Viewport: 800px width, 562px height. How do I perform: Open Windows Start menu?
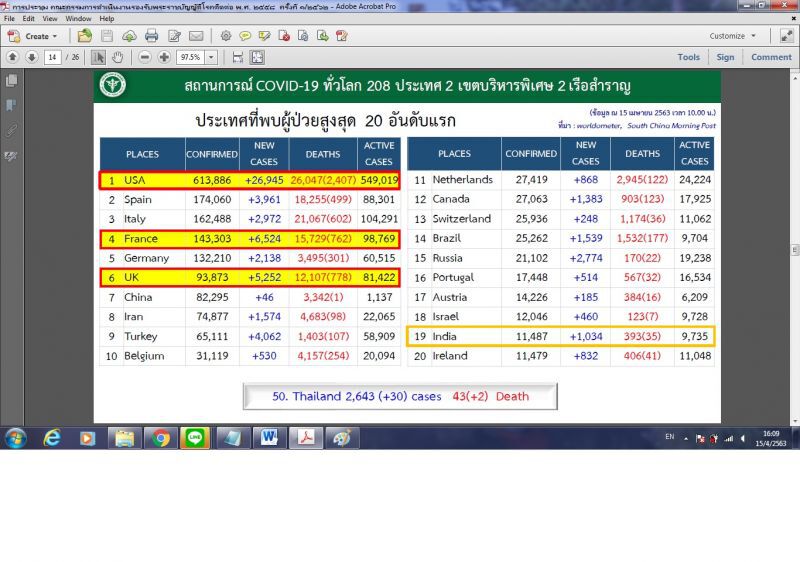point(16,438)
